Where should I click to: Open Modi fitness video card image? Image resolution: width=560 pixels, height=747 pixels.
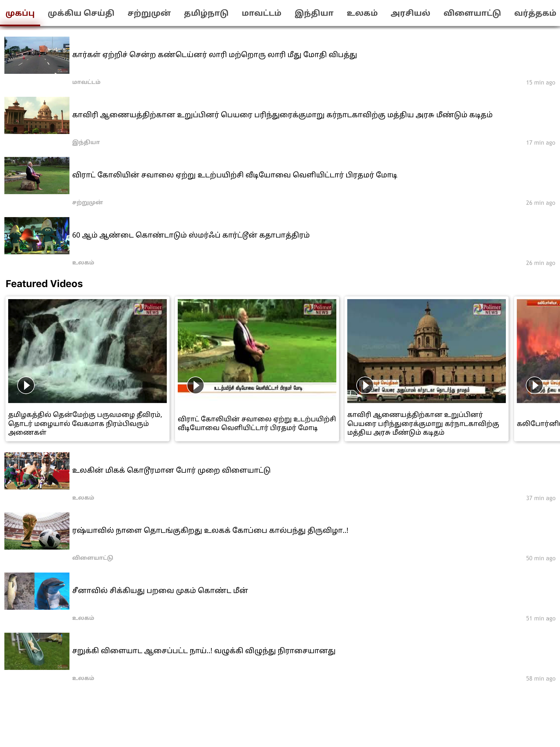(257, 351)
